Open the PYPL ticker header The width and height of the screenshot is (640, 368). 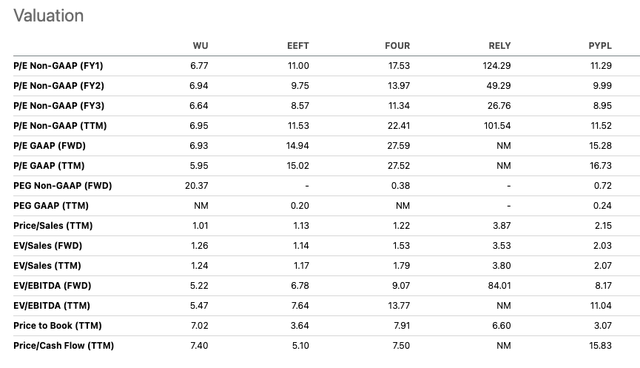pyautogui.click(x=600, y=46)
